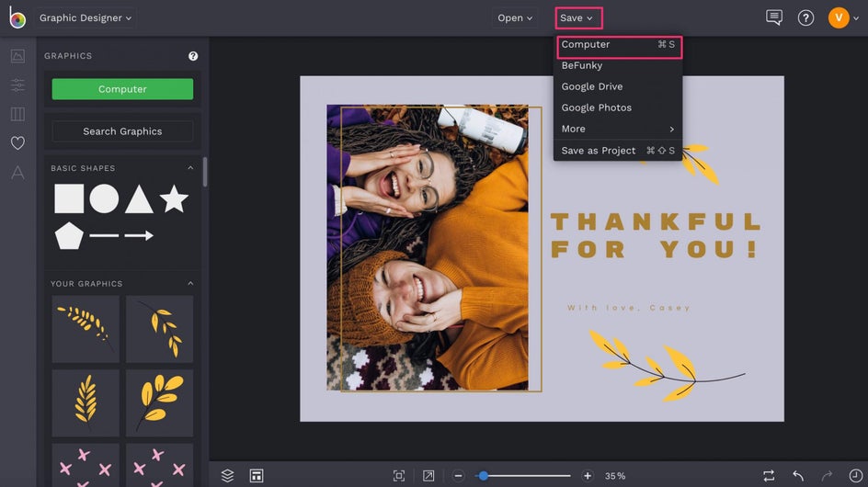Click the green Computer upload button
Viewport: 868px width, 487px height.
pos(122,89)
